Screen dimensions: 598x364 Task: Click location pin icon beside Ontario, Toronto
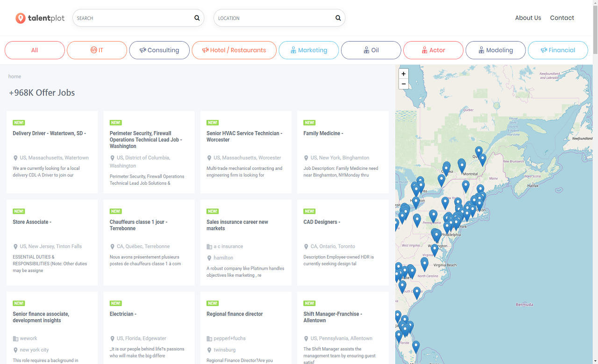306,247
